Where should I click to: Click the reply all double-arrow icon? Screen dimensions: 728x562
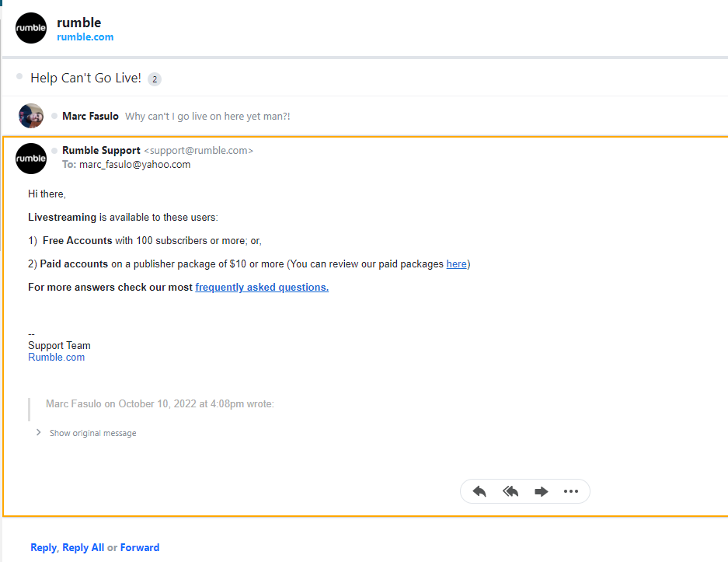click(x=510, y=491)
